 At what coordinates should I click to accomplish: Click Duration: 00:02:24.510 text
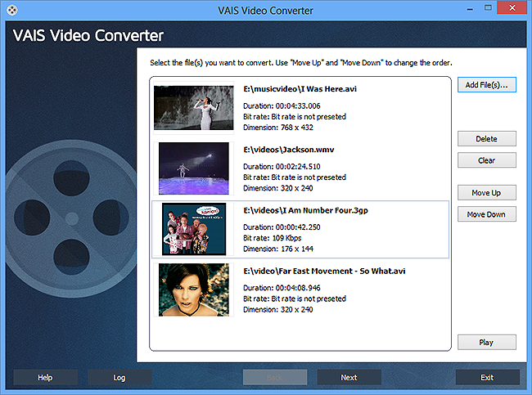pyautogui.click(x=282, y=167)
